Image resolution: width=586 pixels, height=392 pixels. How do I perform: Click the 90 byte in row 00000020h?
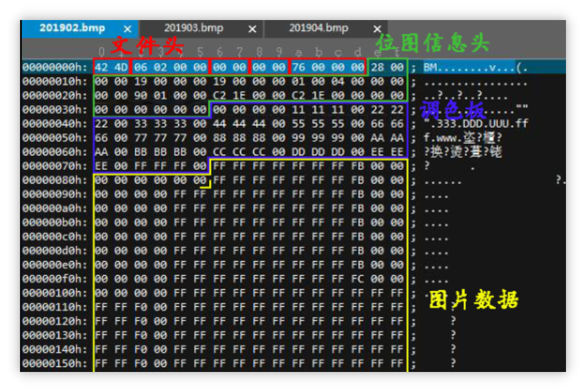coord(141,95)
